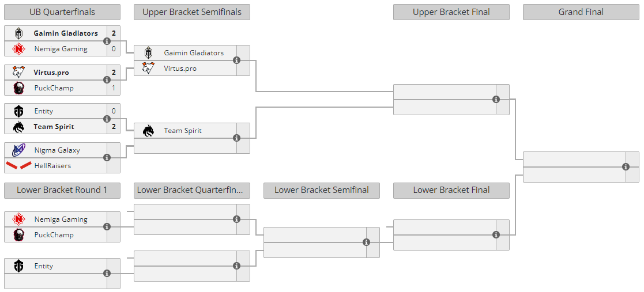Image resolution: width=644 pixels, height=292 pixels.
Task: Click info icon for Entity vs Team Spirit
Action: 107,119
